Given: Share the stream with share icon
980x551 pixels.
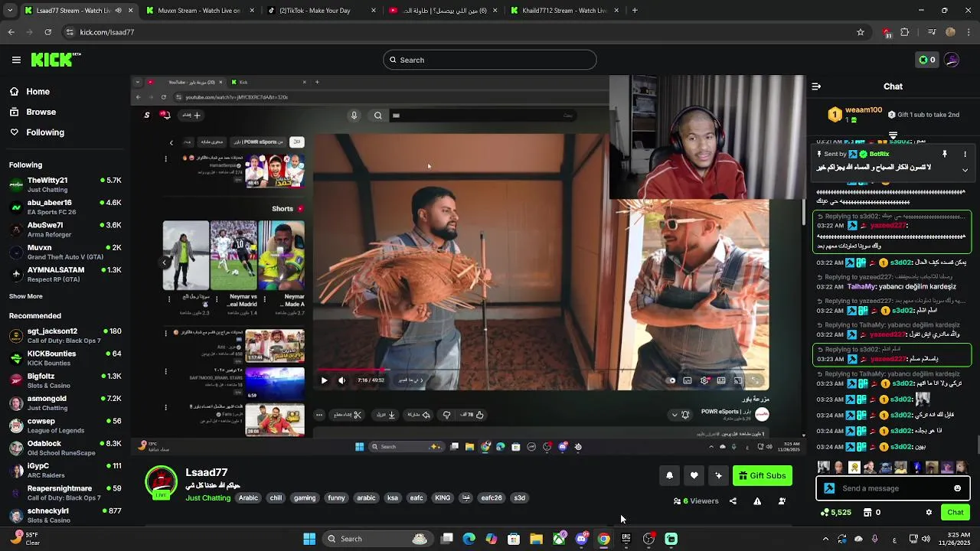Looking at the screenshot, I should point(733,501).
